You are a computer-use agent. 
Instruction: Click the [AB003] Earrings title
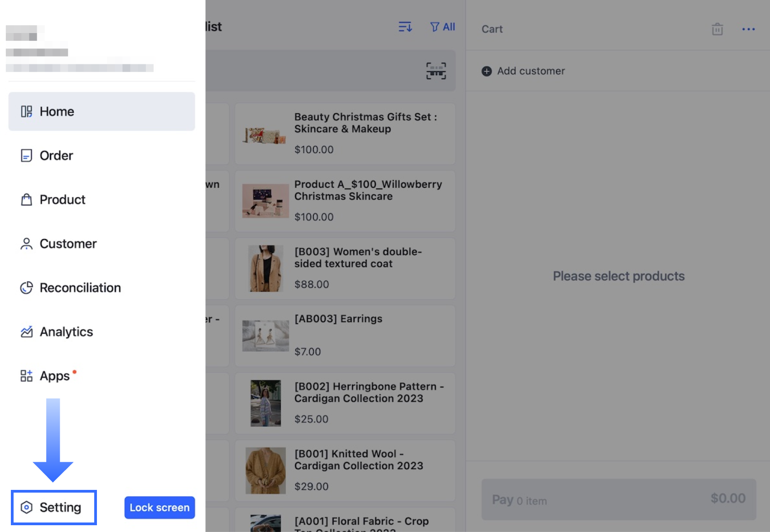coord(338,319)
